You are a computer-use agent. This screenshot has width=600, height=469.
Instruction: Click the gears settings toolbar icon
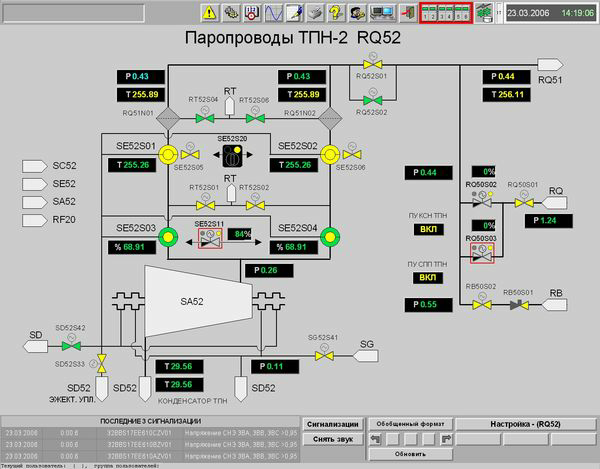231,13
